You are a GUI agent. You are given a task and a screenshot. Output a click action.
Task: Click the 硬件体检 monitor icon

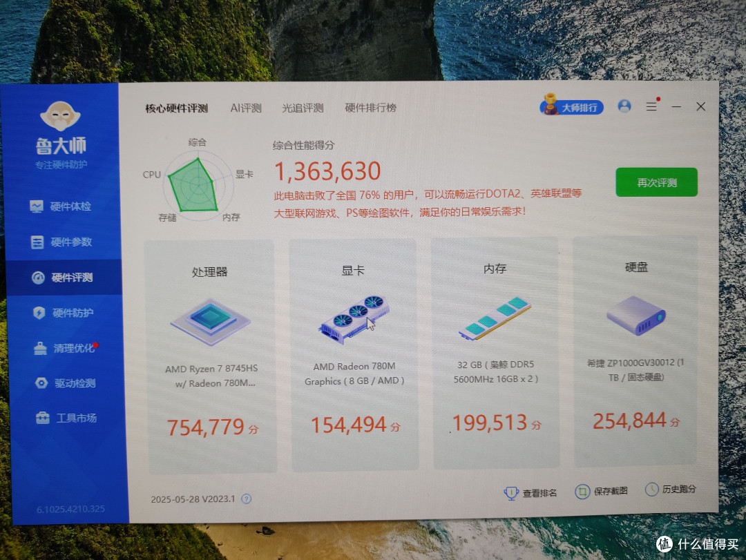[36, 206]
